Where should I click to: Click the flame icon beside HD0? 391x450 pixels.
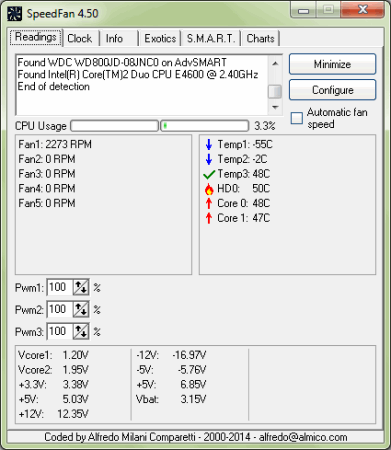click(x=209, y=189)
